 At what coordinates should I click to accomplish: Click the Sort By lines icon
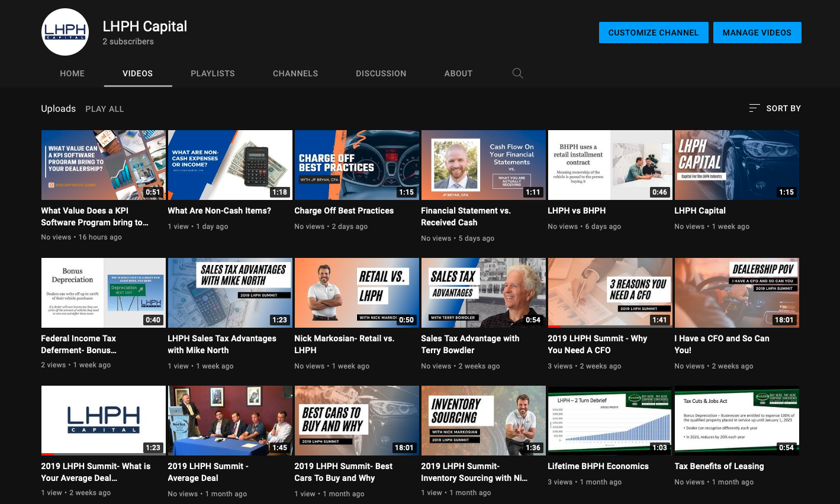[x=754, y=108]
